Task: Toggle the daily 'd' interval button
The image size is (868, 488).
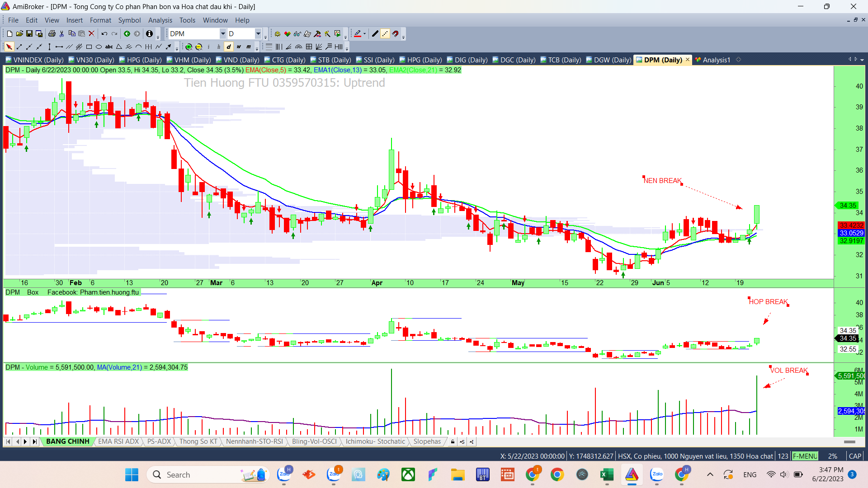Action: click(x=229, y=47)
